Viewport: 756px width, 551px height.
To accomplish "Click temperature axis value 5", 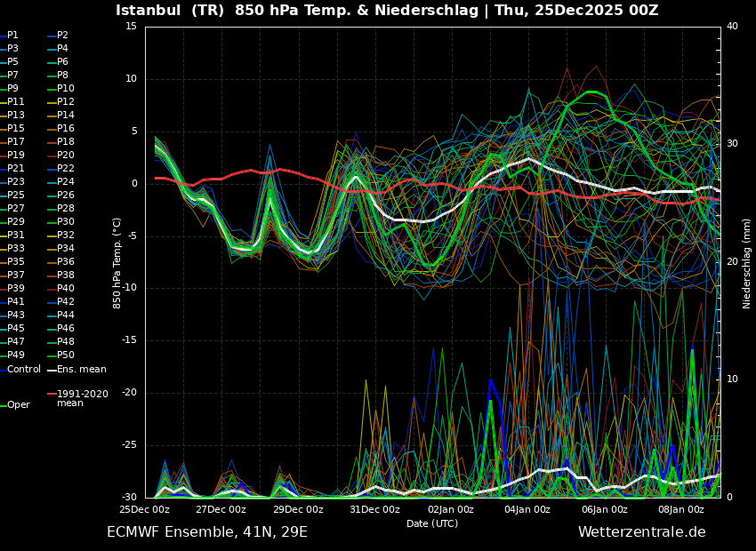I will [134, 132].
